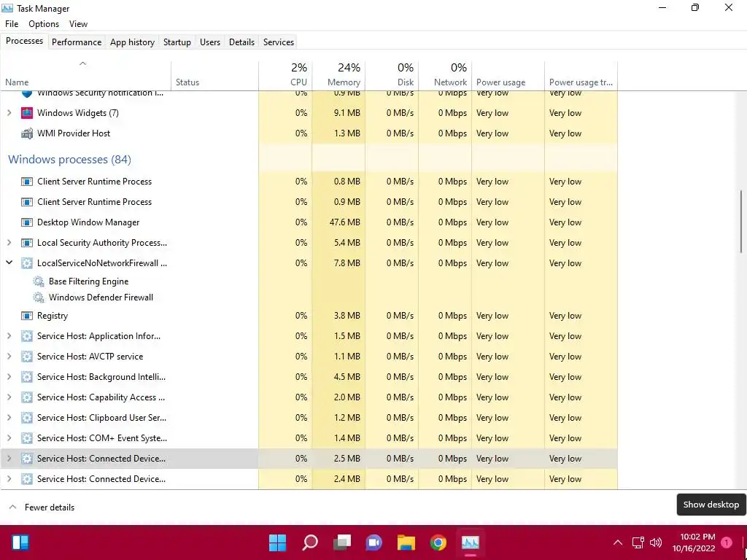Click the vertical scrollbar thumb of process list

click(x=741, y=222)
